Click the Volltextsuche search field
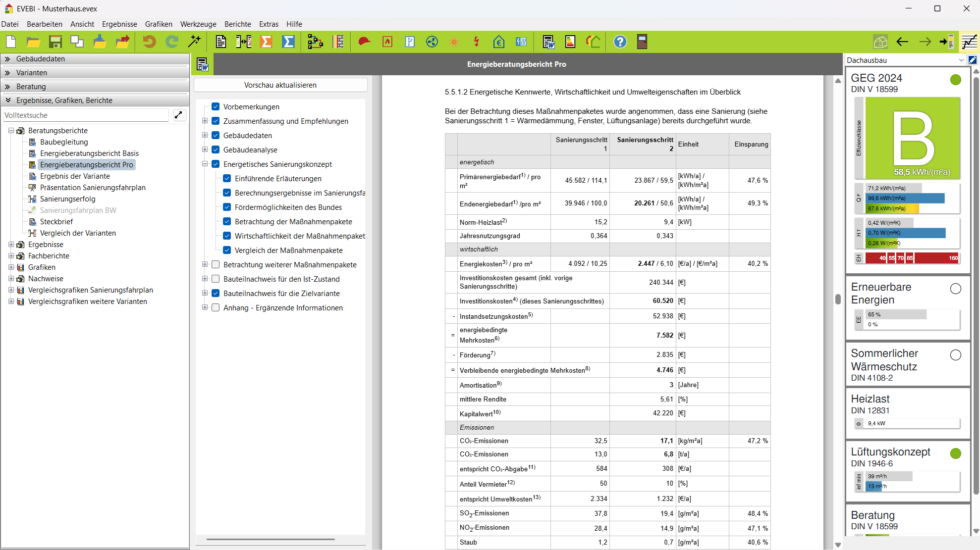Viewport: 980px width, 550px height. [85, 115]
